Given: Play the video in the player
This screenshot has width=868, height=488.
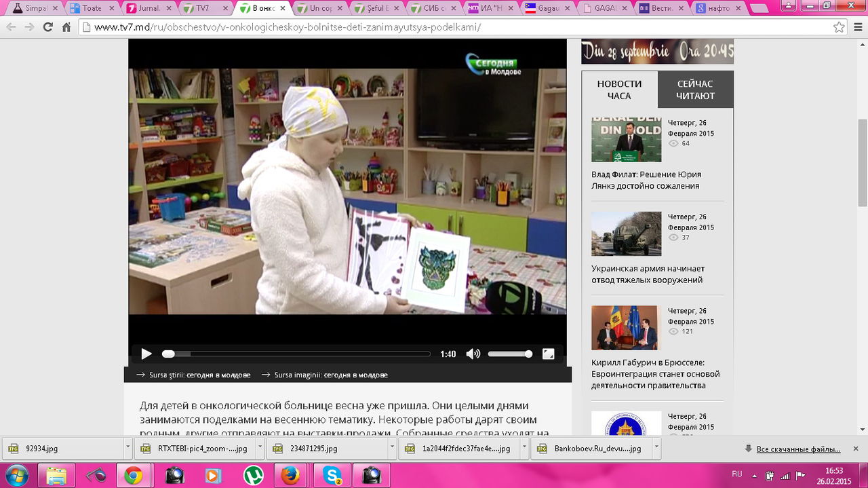Looking at the screenshot, I should 146,354.
